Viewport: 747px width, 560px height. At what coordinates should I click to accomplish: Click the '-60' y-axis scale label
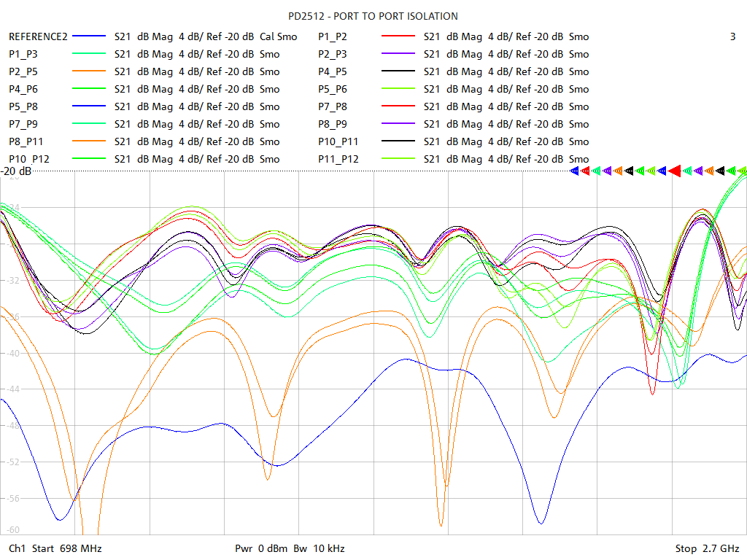[13, 529]
